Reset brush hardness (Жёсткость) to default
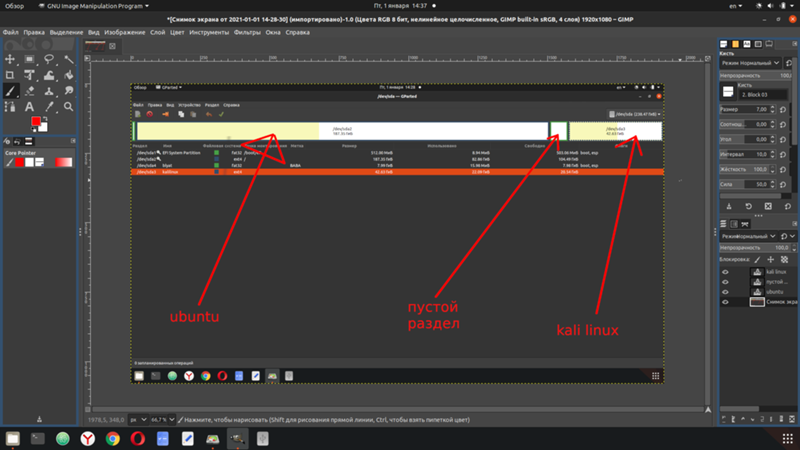Image resolution: width=800 pixels, height=450 pixels. (x=783, y=169)
